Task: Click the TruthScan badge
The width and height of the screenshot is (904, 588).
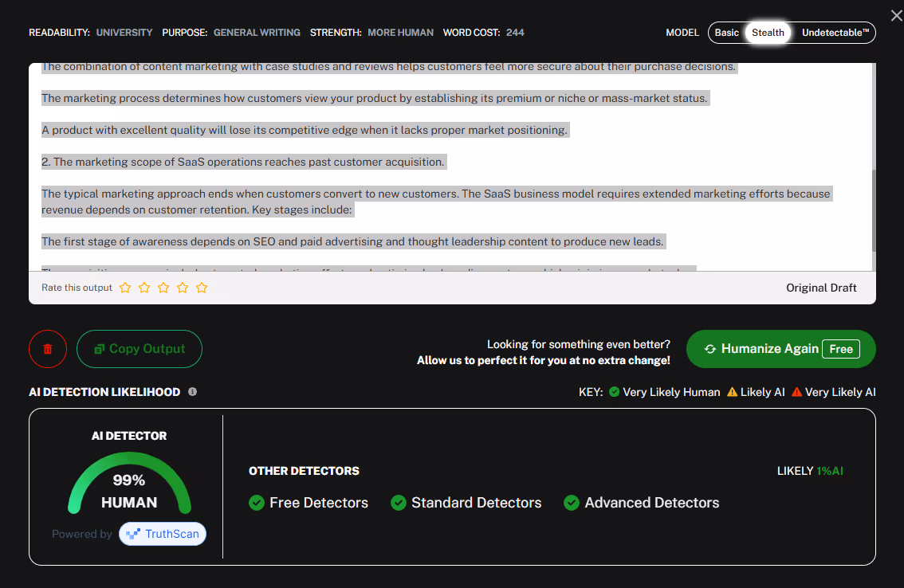Action: (162, 534)
